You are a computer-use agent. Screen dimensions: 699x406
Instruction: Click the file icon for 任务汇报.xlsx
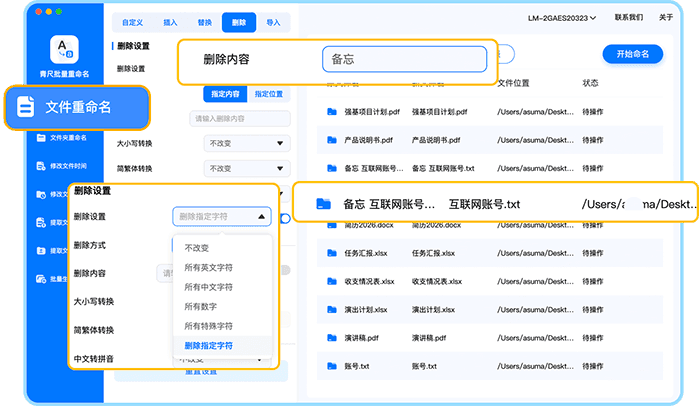coord(332,253)
